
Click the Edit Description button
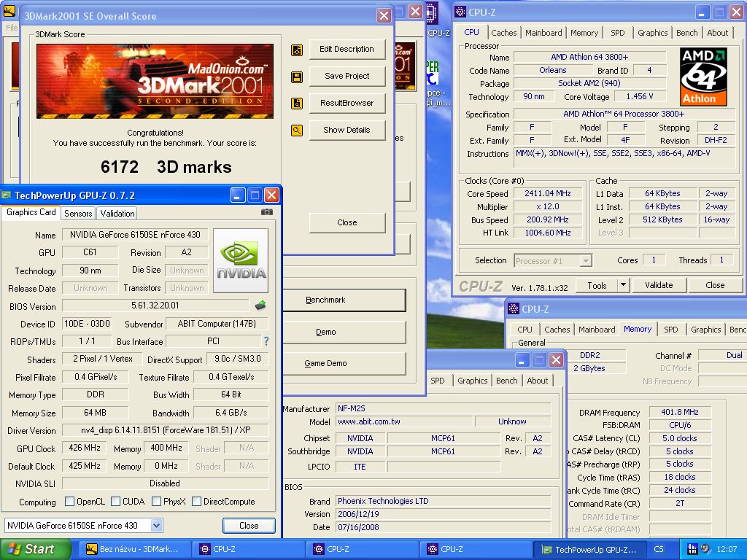pyautogui.click(x=347, y=49)
